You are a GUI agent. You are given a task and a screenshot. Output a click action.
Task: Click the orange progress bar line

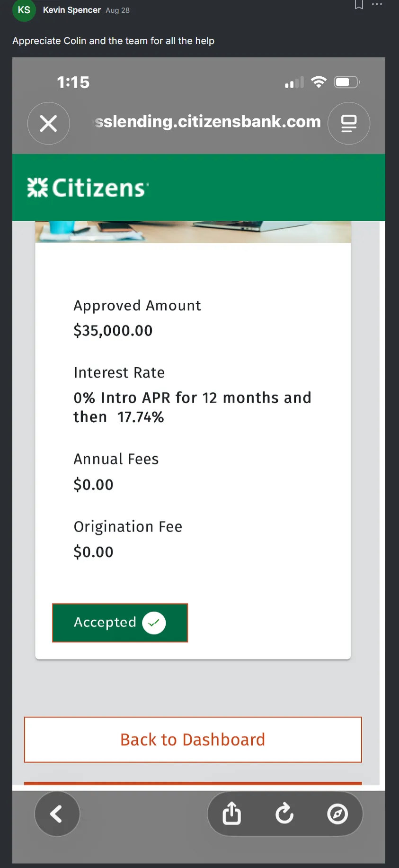pyautogui.click(x=193, y=783)
